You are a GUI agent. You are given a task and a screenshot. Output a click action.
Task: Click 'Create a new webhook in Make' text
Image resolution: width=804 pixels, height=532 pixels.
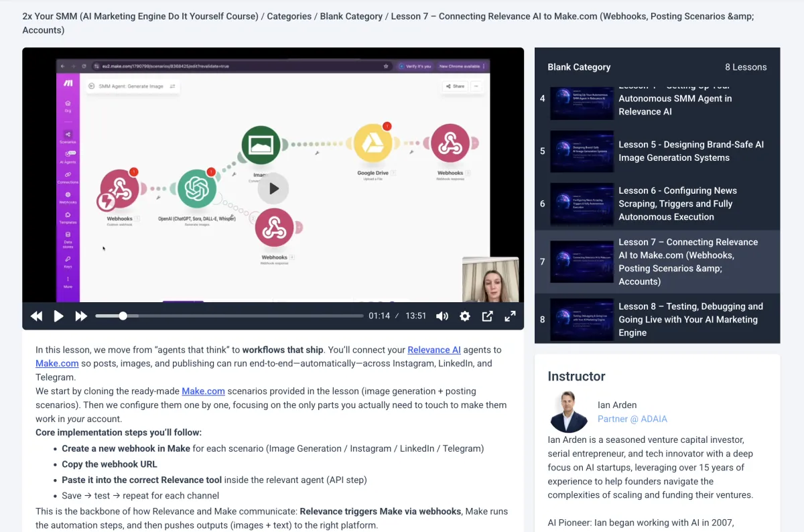[x=126, y=448]
